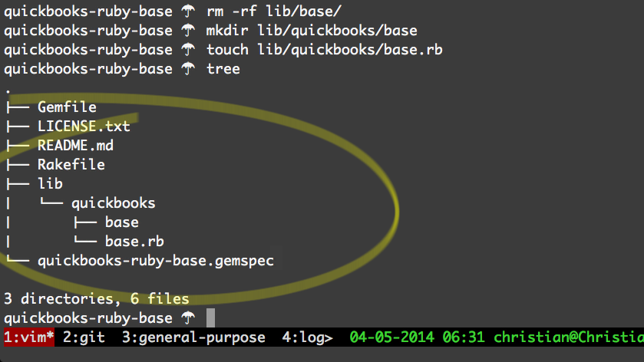Click base.rb in the tree output
Viewport: 644px width, 362px height.
click(x=134, y=242)
